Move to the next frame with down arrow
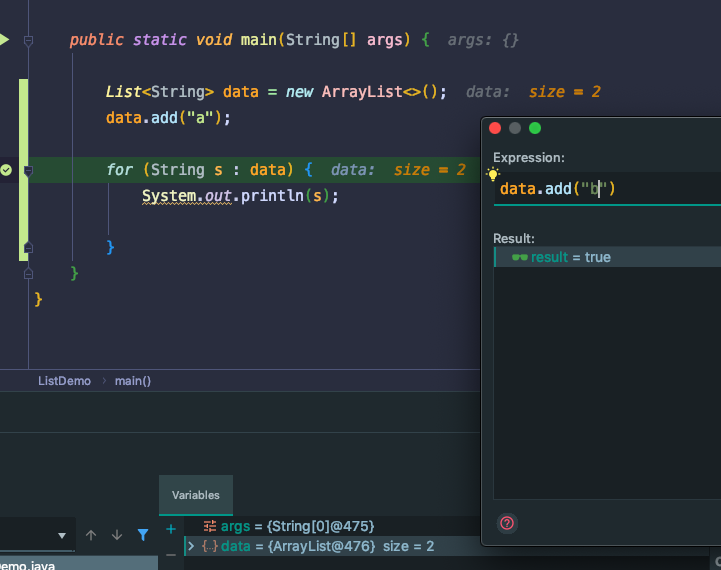This screenshot has width=721, height=570. [x=117, y=535]
